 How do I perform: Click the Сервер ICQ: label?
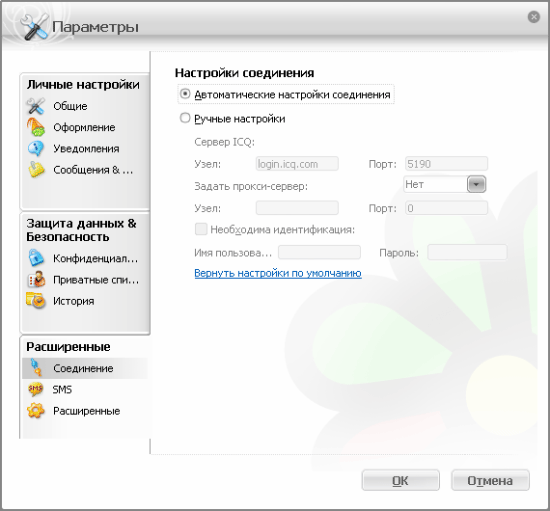click(x=224, y=142)
